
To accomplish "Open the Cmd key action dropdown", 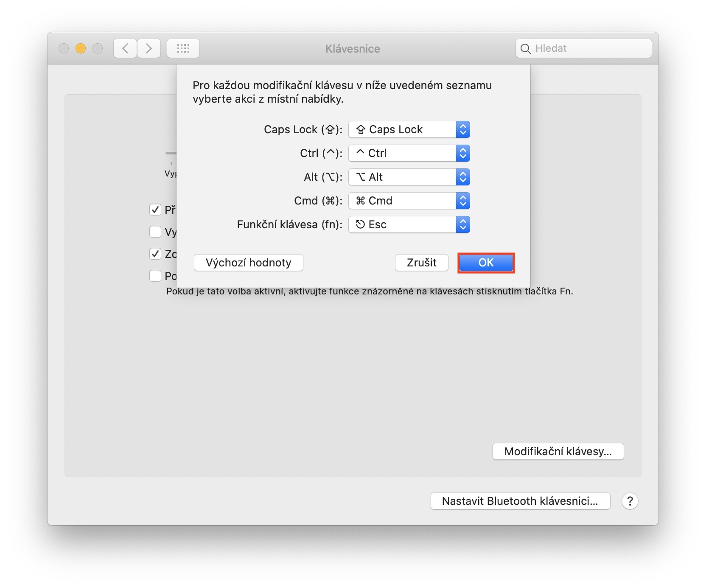I will click(409, 201).
